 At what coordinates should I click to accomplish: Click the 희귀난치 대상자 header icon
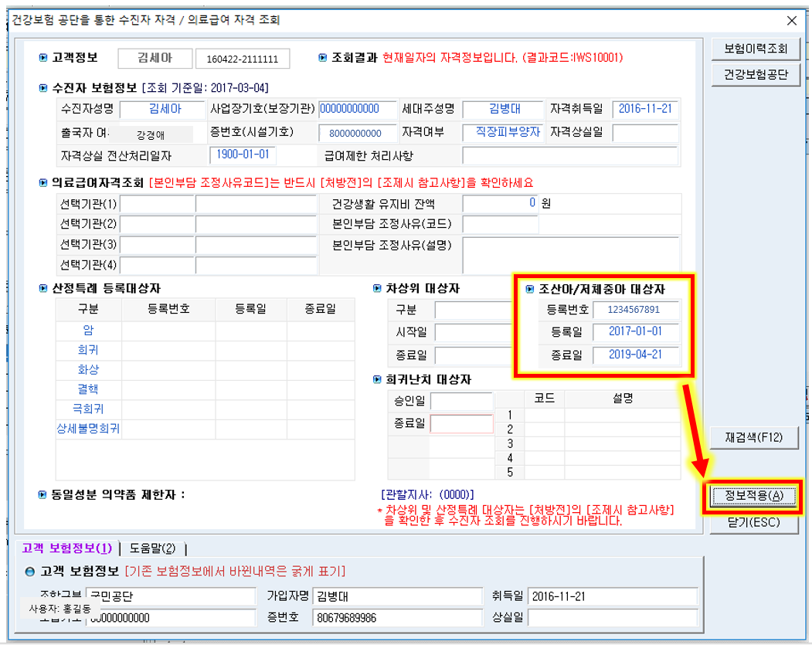pyautogui.click(x=376, y=379)
